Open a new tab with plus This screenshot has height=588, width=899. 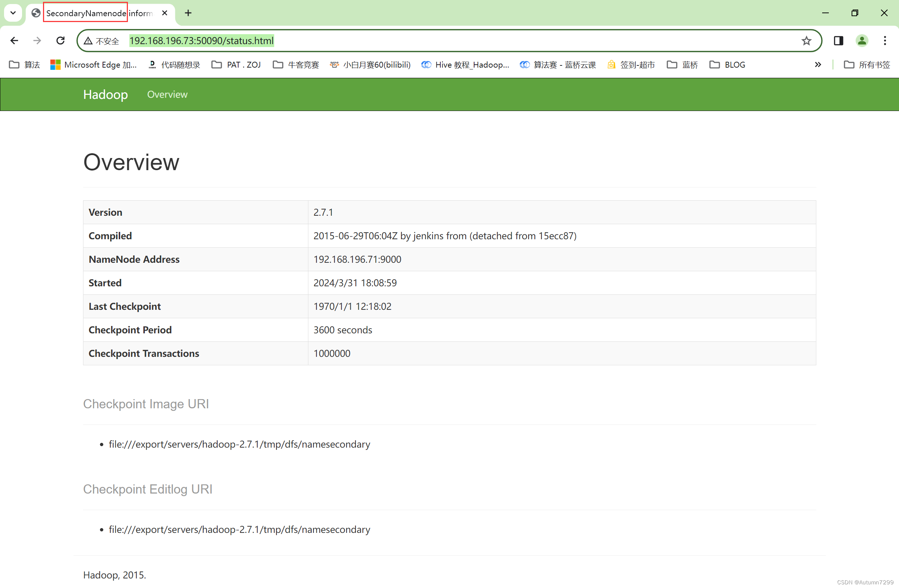(188, 13)
